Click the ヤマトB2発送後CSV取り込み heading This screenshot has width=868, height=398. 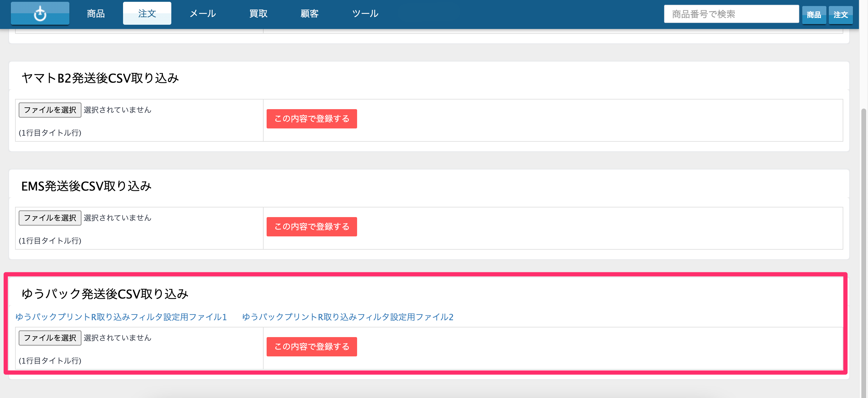coord(100,78)
